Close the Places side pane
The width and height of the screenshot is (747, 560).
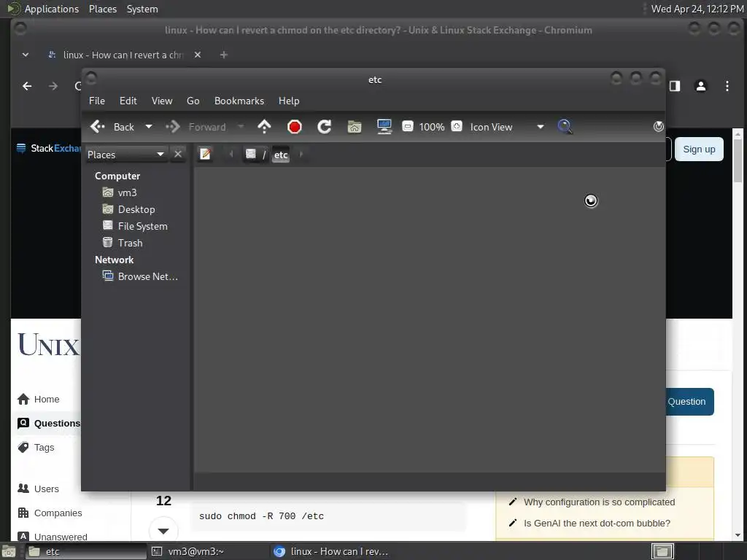pos(178,155)
